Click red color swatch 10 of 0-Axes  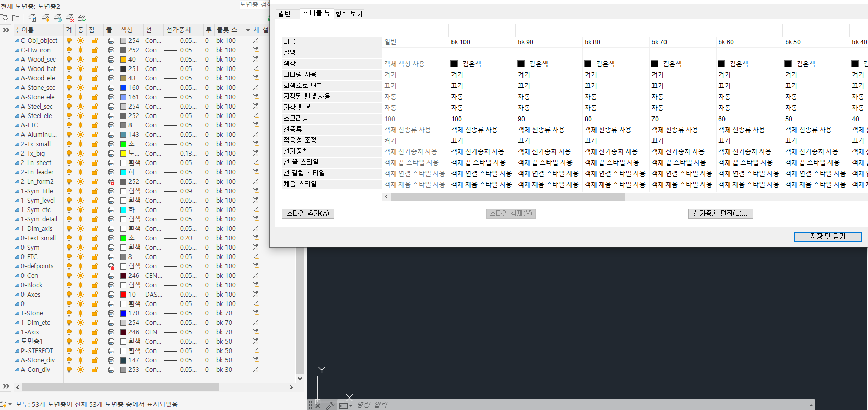123,295
